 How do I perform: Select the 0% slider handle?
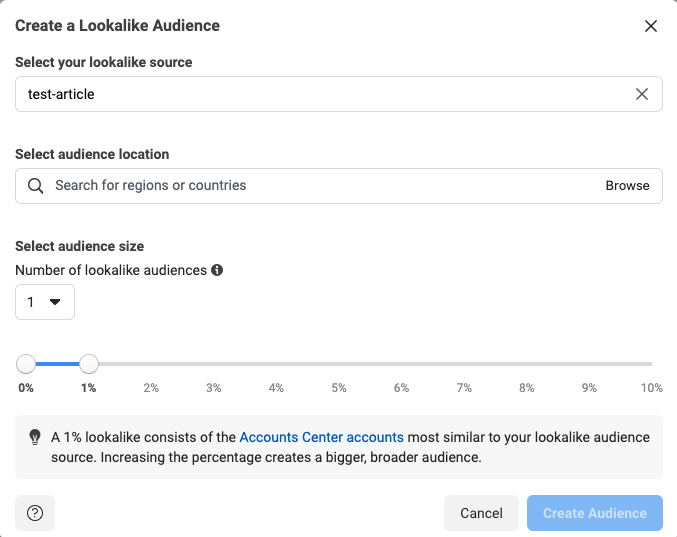click(x=26, y=364)
